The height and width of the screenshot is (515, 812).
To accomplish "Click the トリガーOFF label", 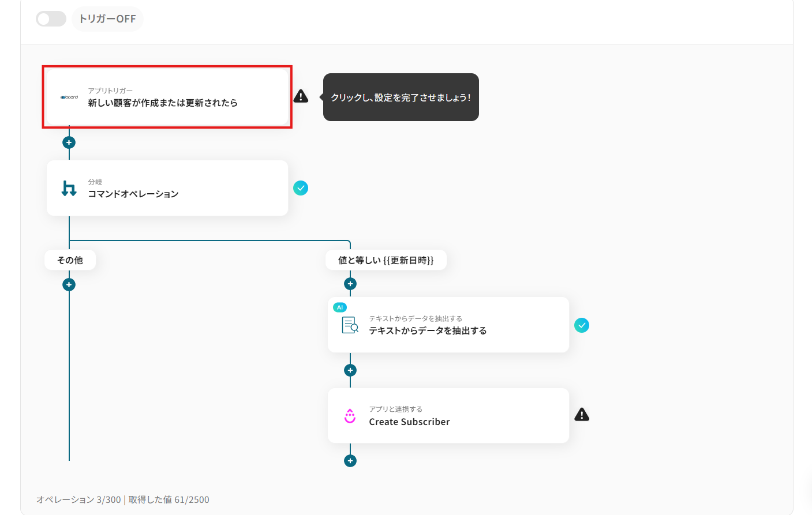I will [x=107, y=19].
